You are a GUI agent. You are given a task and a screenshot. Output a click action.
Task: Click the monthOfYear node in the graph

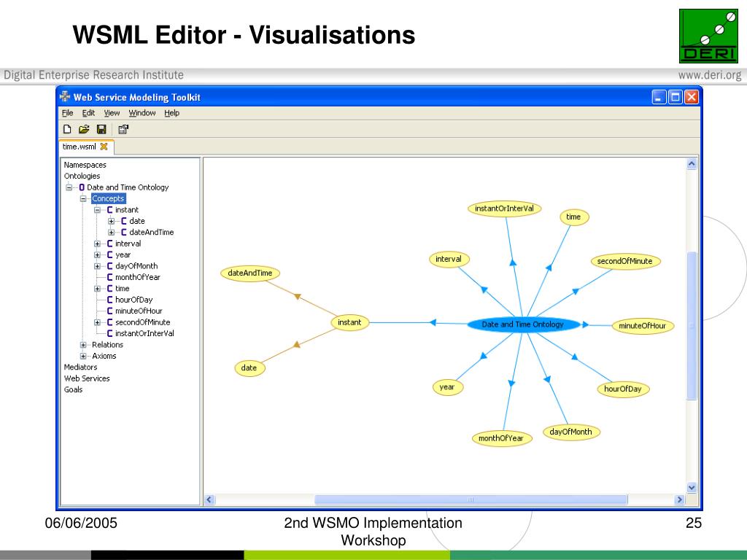point(501,438)
